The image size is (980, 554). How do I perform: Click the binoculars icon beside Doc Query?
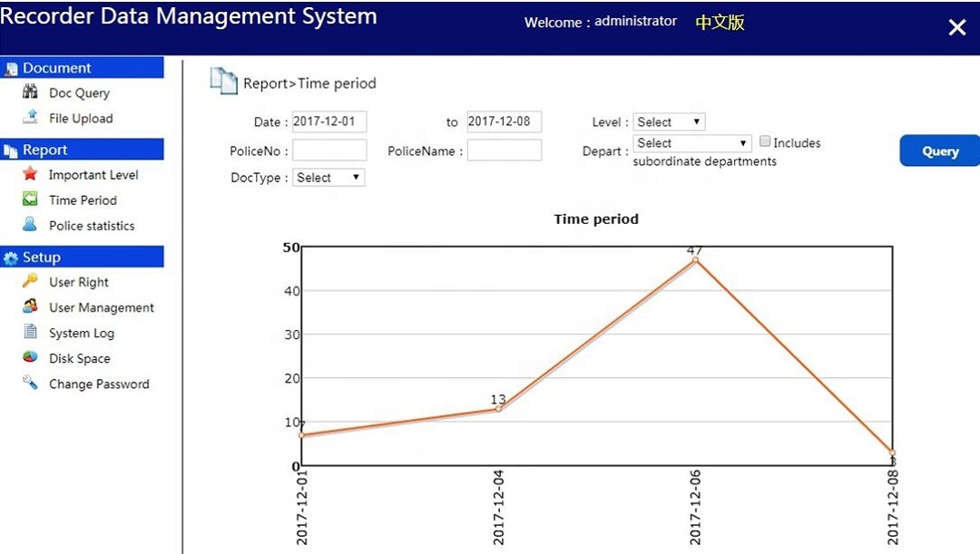(30, 92)
